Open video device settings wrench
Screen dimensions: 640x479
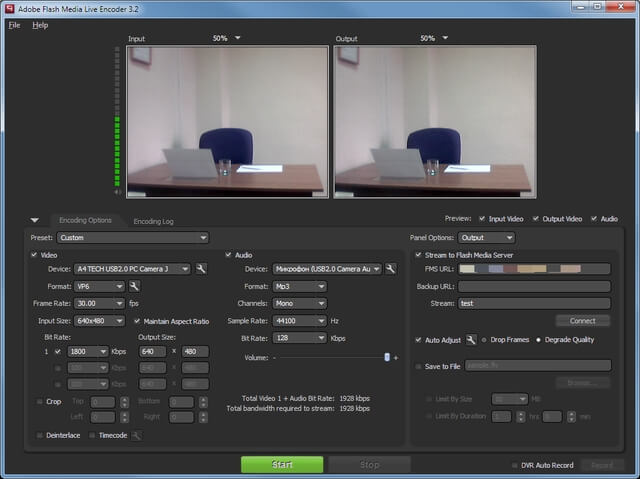pos(201,268)
